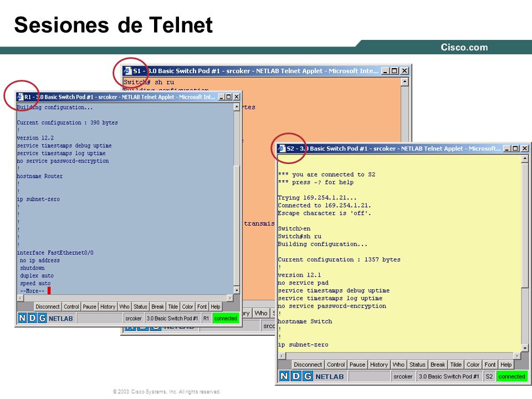The height and width of the screenshot is (399, 532).
Task: Click the D logo letter in R1 window
Action: click(32, 318)
